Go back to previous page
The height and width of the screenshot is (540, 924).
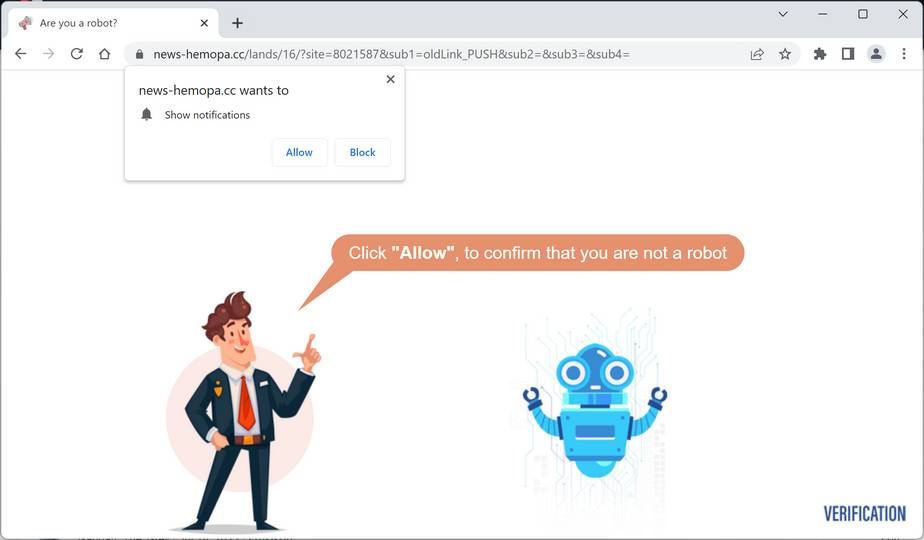[21, 54]
